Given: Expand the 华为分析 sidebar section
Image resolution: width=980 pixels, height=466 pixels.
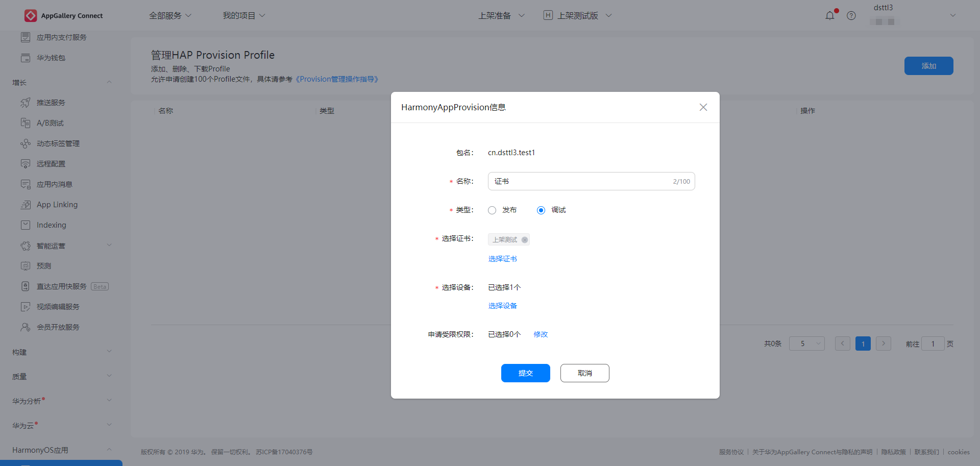Looking at the screenshot, I should [109, 400].
